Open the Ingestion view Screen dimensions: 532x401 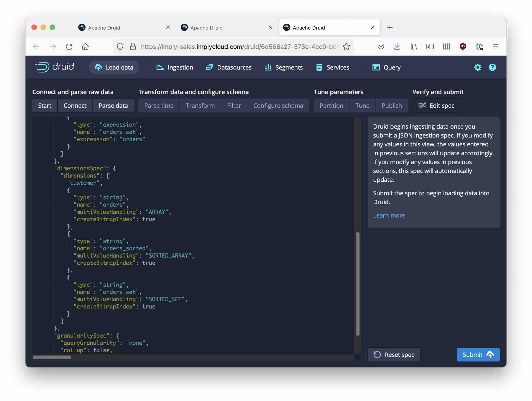[x=175, y=68]
